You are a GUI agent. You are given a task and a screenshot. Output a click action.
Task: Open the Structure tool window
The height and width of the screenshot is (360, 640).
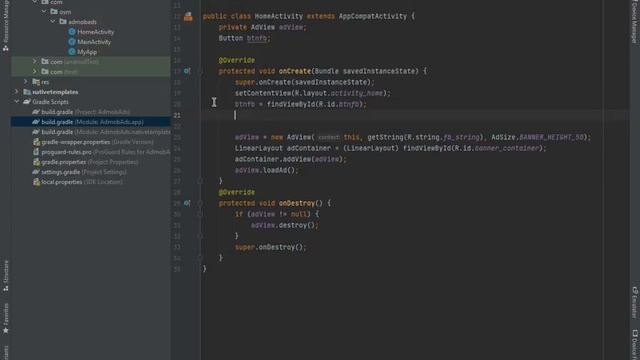6,276
